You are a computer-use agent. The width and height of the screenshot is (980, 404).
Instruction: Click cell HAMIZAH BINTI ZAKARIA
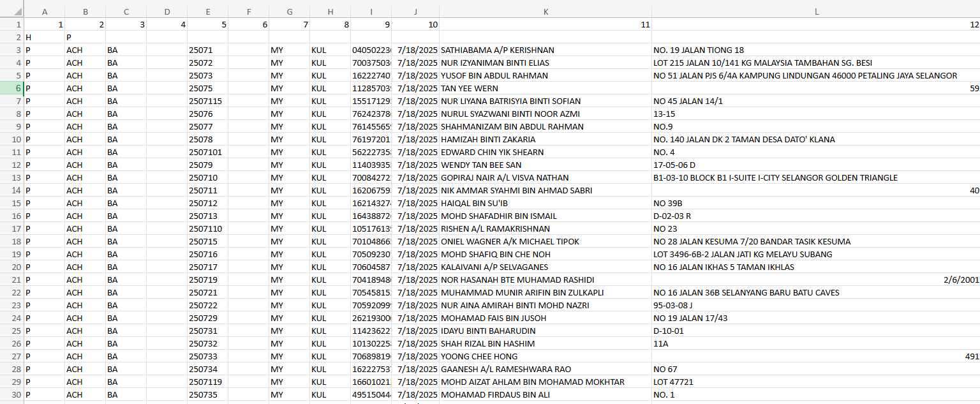[546, 139]
